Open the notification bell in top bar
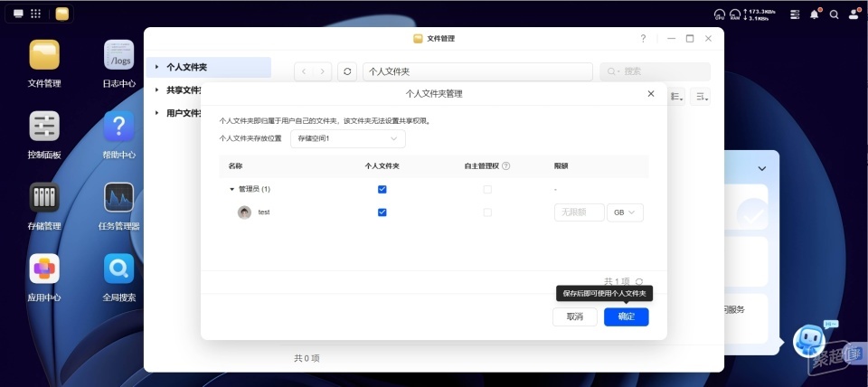868x387 pixels. (x=815, y=14)
